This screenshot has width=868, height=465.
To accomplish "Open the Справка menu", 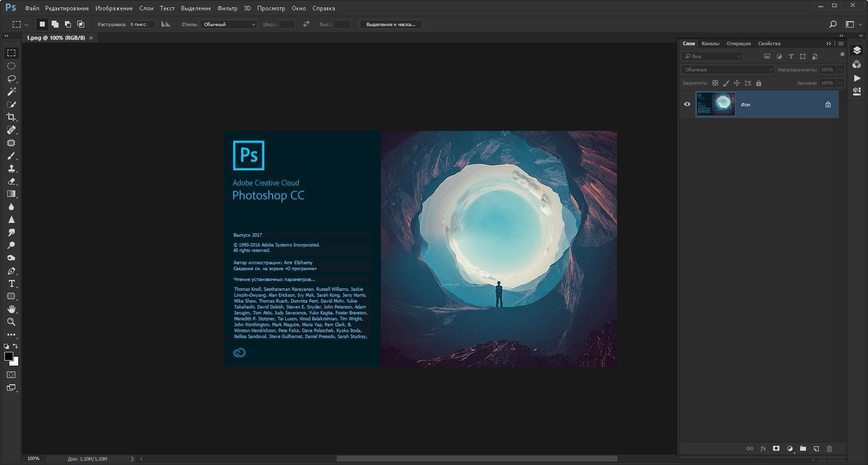I will (324, 8).
